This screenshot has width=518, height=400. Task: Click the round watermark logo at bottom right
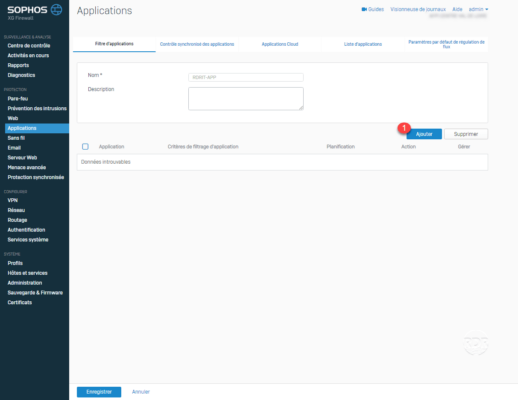476,342
